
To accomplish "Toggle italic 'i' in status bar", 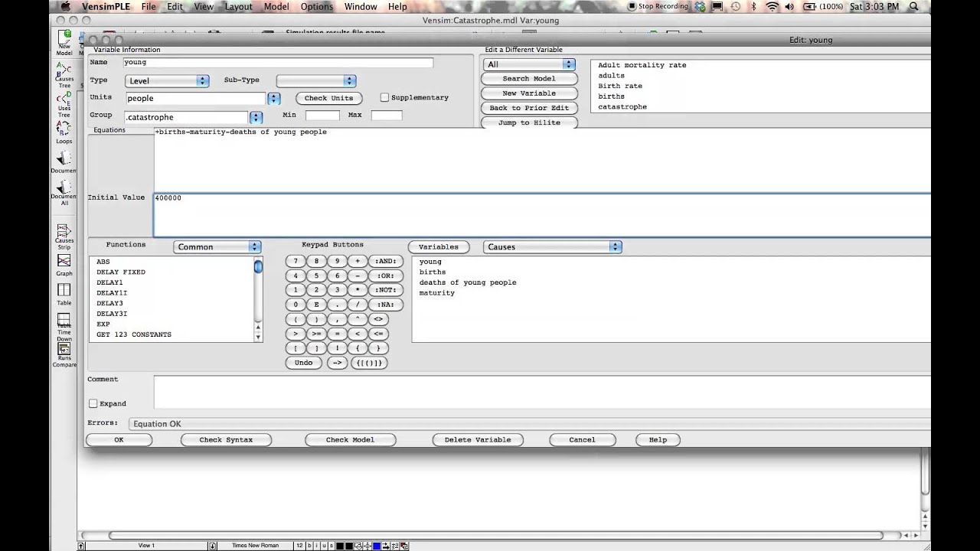I will (317, 546).
